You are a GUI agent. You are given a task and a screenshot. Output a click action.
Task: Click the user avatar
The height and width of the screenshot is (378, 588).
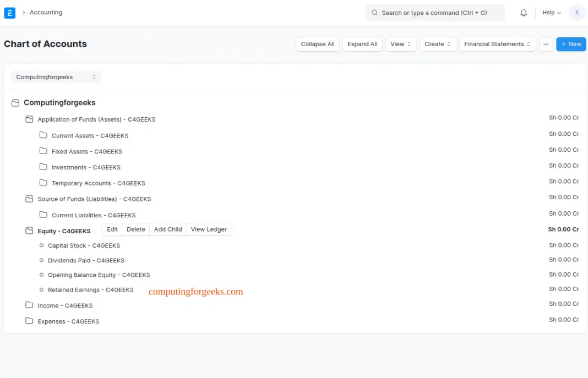pos(577,12)
